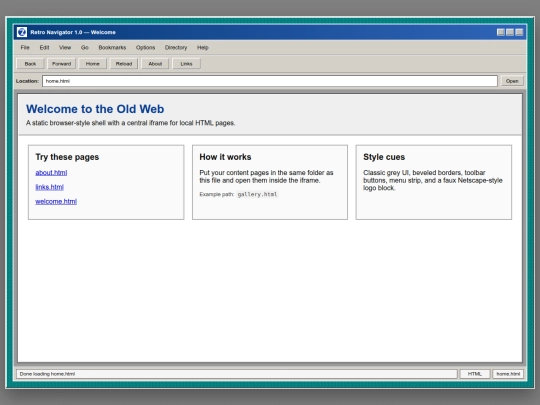This screenshot has width=540, height=405.
Task: Open the Options menu
Action: point(145,48)
